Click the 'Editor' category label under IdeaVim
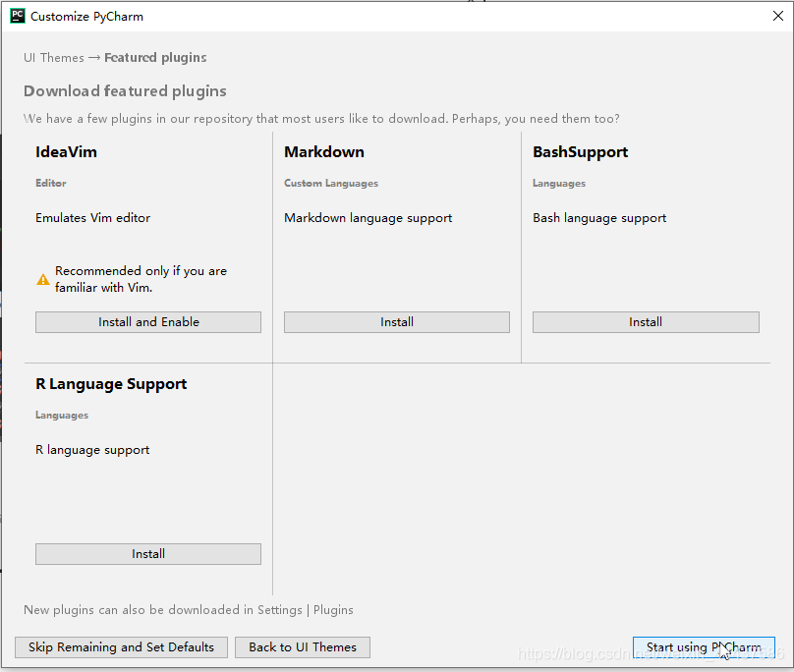Image resolution: width=794 pixels, height=672 pixels. 51,184
